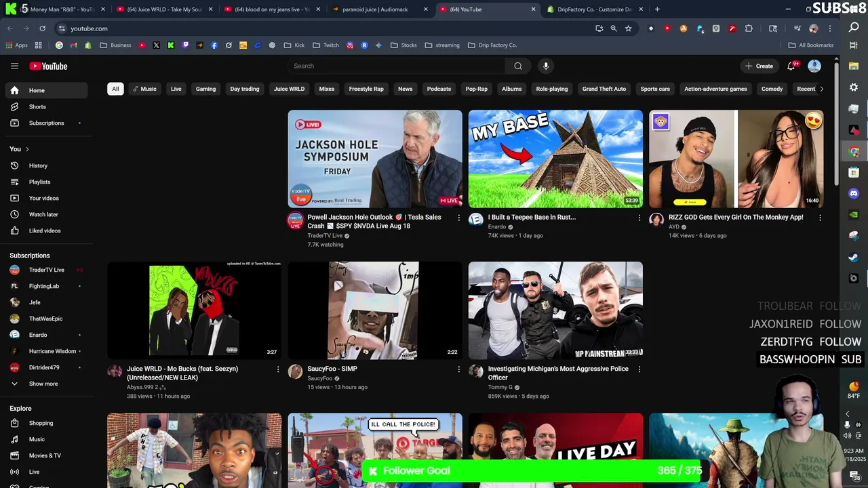Screen dimensions: 868x488
Task: Open the Drip Factory Co. bookmarks folder
Action: pos(492,45)
